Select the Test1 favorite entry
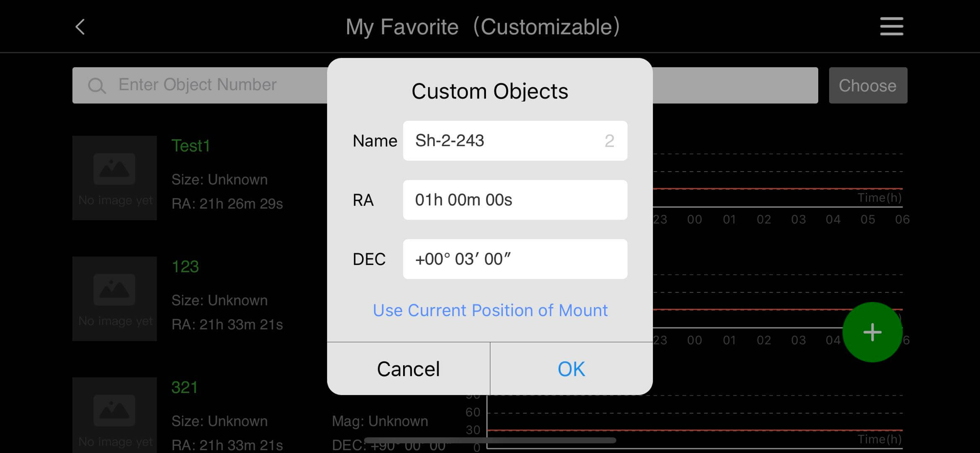This screenshot has height=453, width=980. point(191,146)
